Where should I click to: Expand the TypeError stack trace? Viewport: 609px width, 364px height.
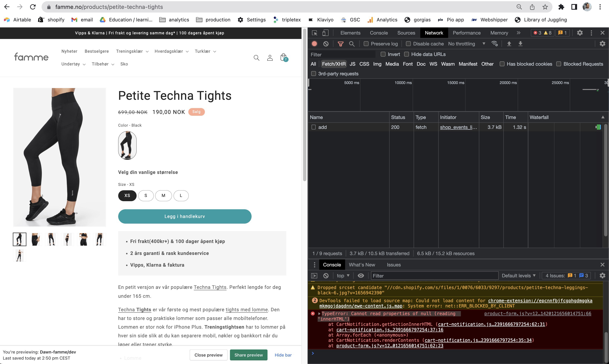[x=319, y=314]
